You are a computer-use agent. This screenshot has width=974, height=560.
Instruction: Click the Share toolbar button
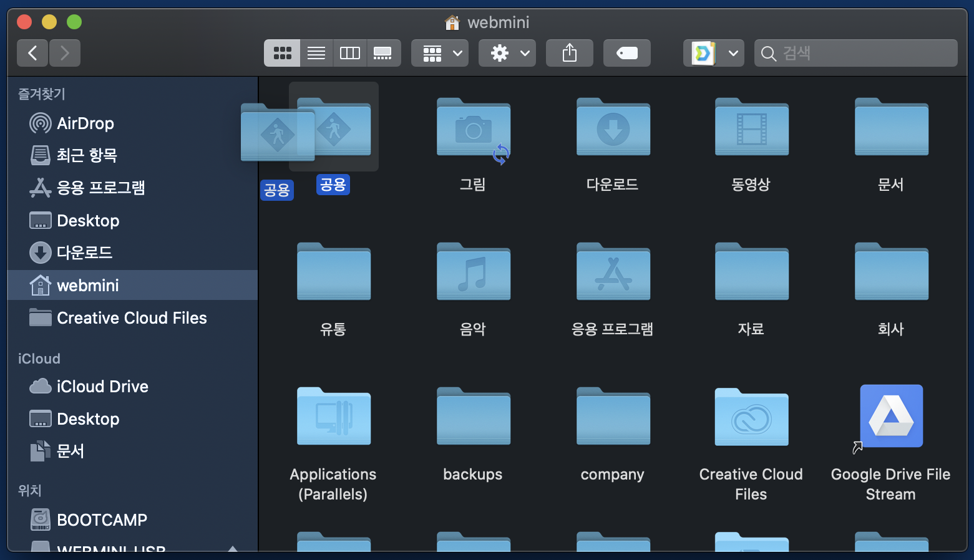pos(570,53)
